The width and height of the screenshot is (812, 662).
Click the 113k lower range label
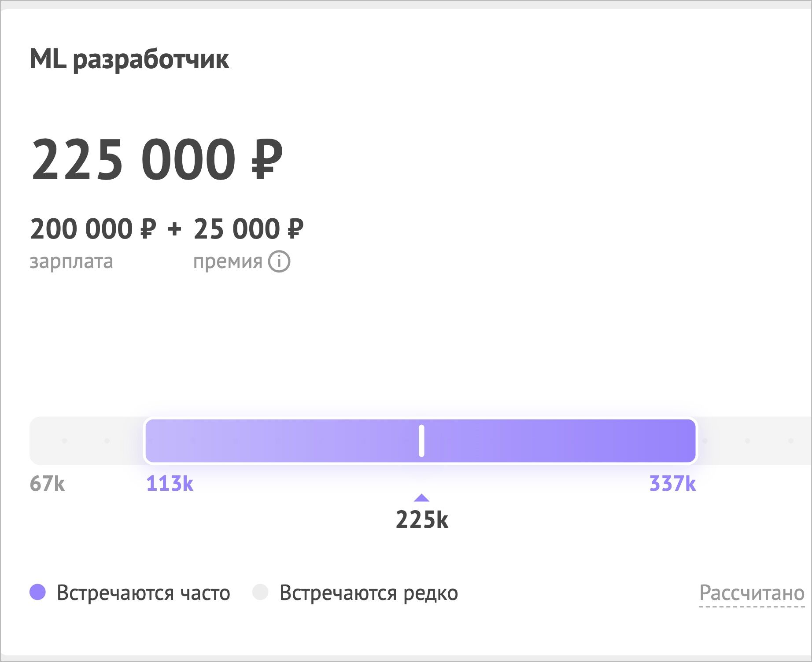click(170, 483)
